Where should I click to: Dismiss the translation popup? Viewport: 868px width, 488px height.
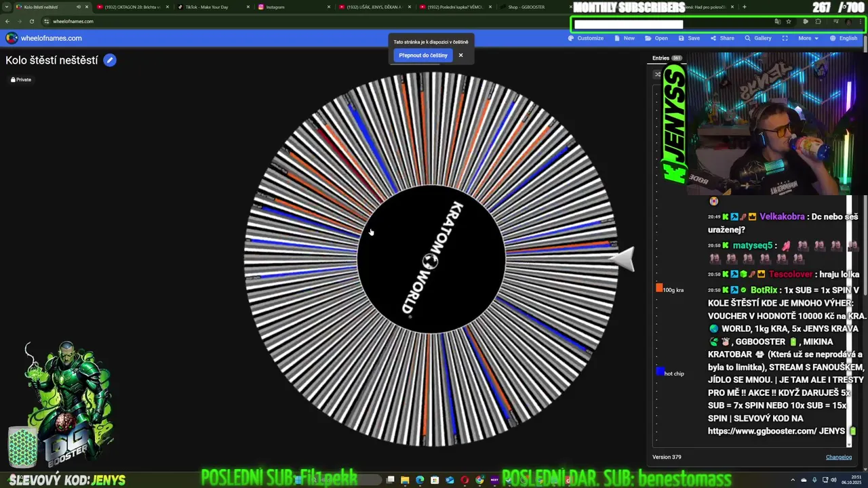(x=460, y=56)
